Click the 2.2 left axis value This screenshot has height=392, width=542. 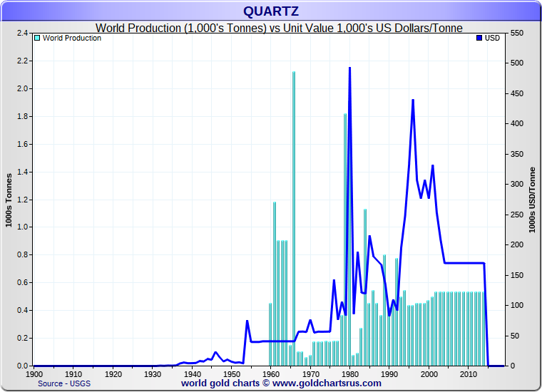(x=23, y=61)
